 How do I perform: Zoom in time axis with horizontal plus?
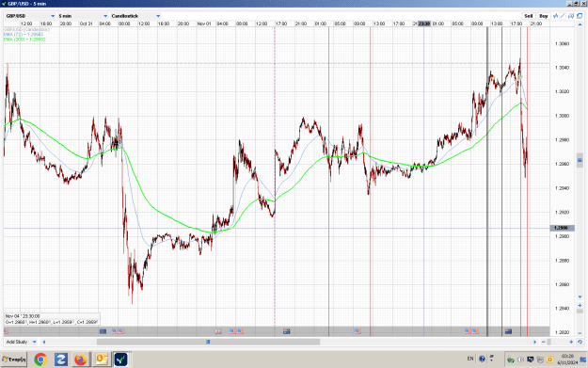pyautogui.click(x=571, y=342)
